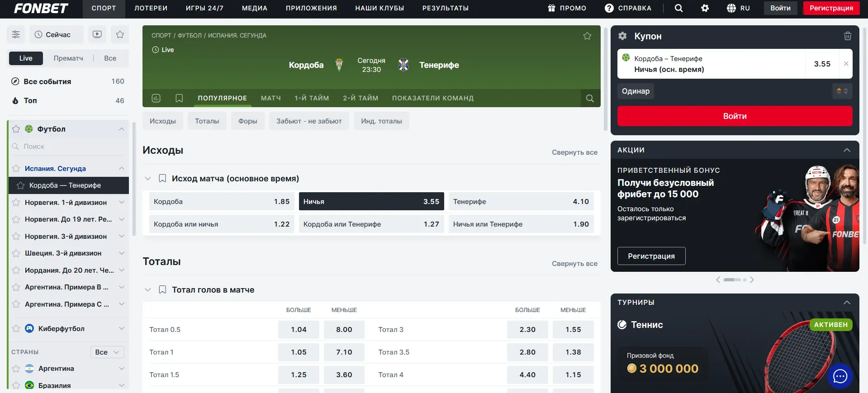Viewport: 868px width, 393px height.
Task: Favorite the Испания. Сегунда league
Action: 16,169
